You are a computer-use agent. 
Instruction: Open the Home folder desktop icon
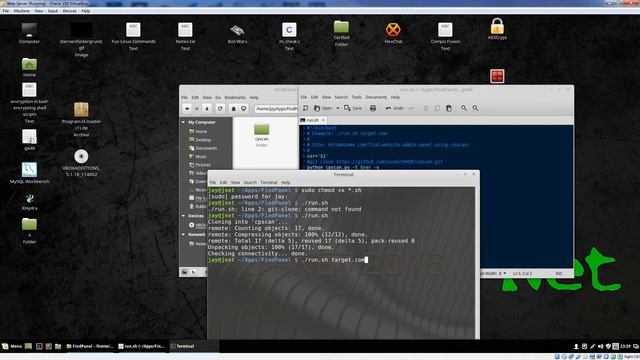29,67
